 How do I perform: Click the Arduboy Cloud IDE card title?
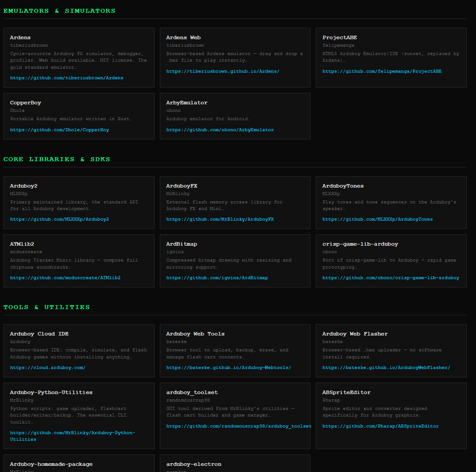tap(39, 334)
